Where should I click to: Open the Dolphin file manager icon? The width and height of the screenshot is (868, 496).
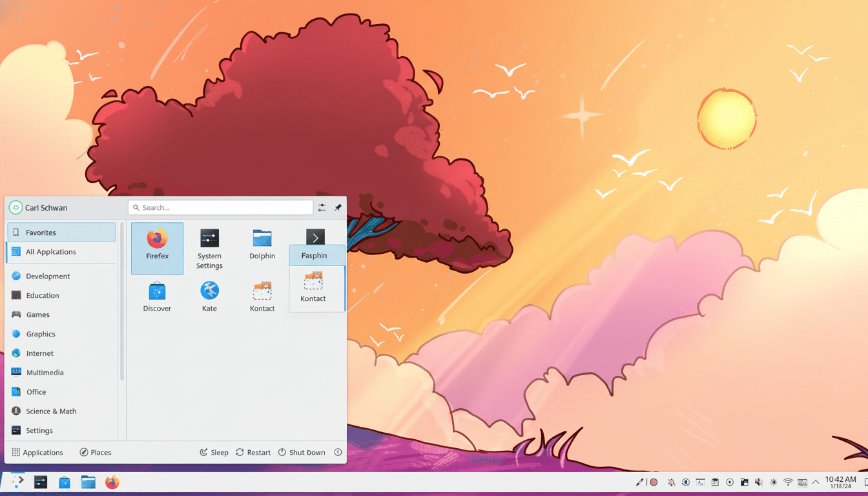coord(262,239)
